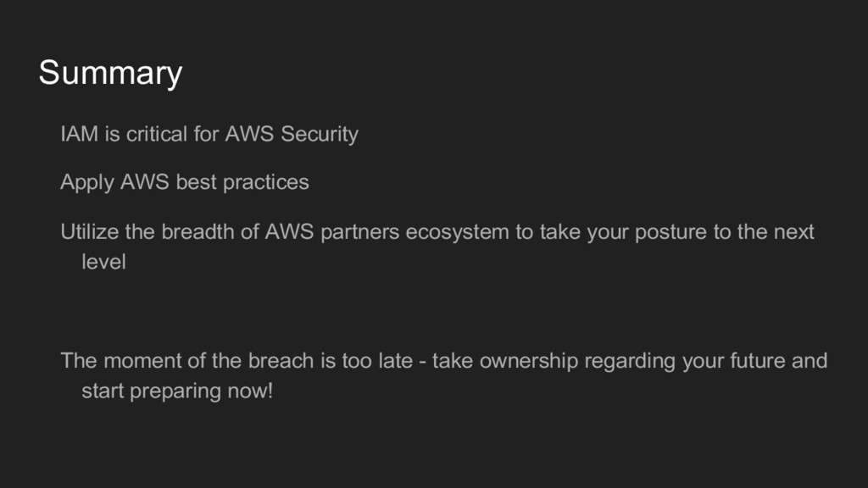Click the words too late
Image resolution: width=868 pixels, height=488 pixels.
click(377, 361)
